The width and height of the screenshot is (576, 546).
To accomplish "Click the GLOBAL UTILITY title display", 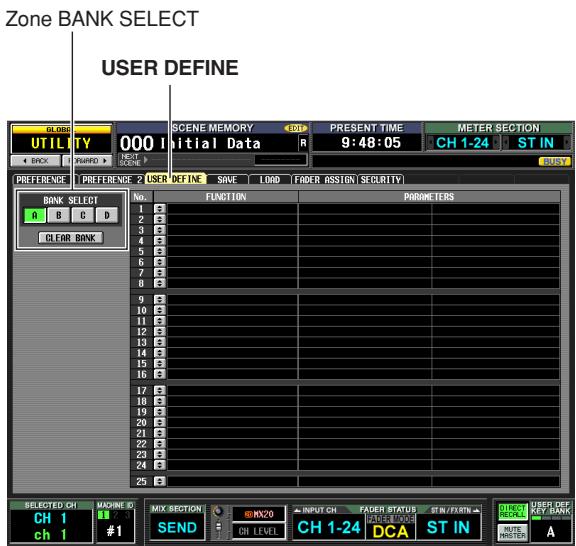I will (x=61, y=140).
